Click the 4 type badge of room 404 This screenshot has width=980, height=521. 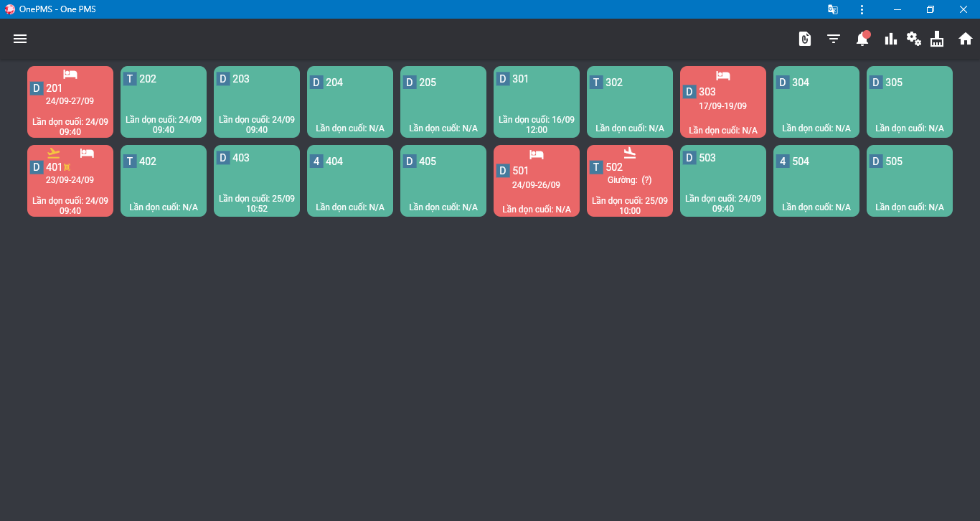[316, 161]
